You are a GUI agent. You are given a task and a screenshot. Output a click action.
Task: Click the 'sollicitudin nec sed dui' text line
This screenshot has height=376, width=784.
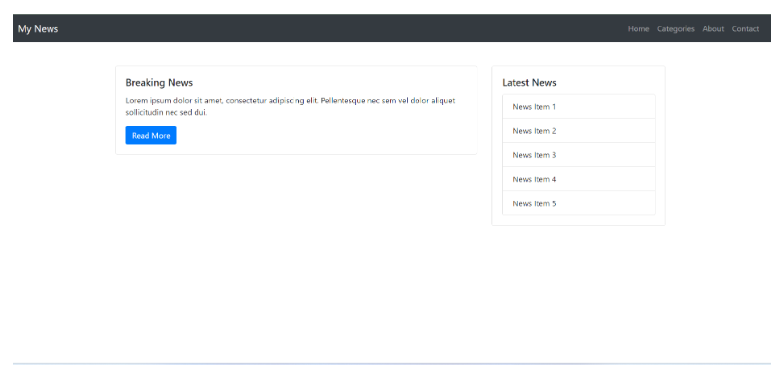pyautogui.click(x=166, y=112)
